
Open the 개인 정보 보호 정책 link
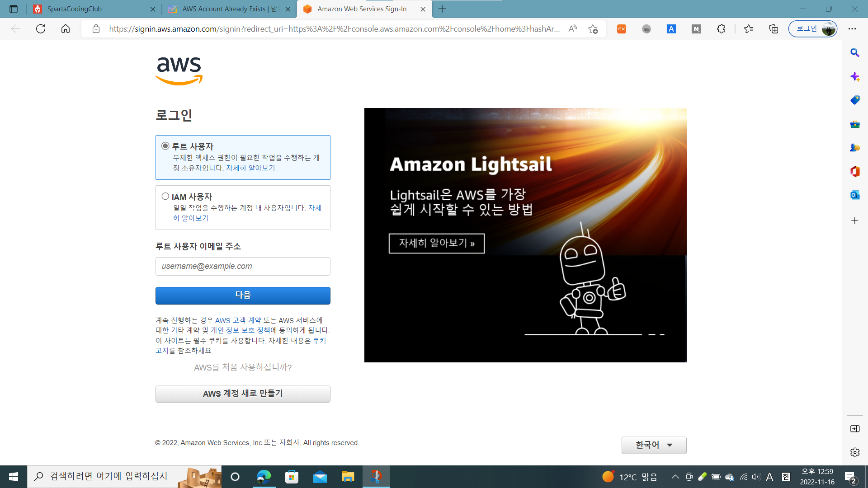coord(241,330)
